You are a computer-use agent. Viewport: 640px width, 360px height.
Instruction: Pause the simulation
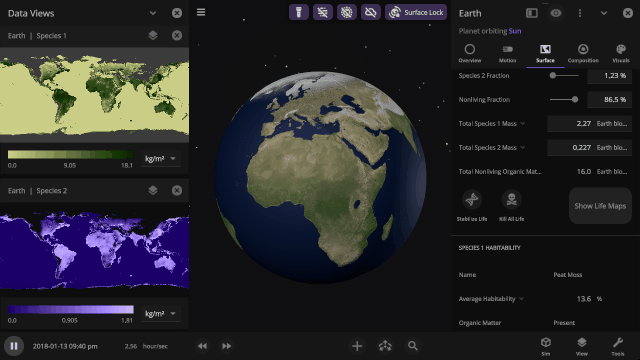pyautogui.click(x=14, y=346)
